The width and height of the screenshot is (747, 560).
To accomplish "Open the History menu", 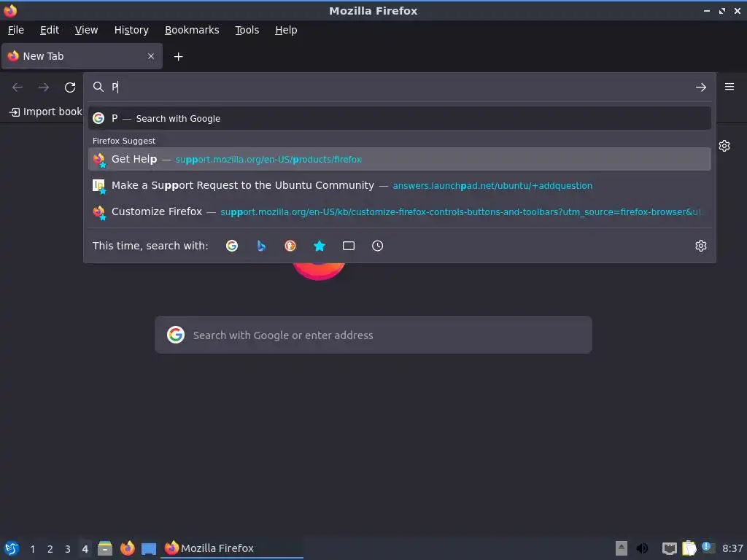I will pos(131,30).
